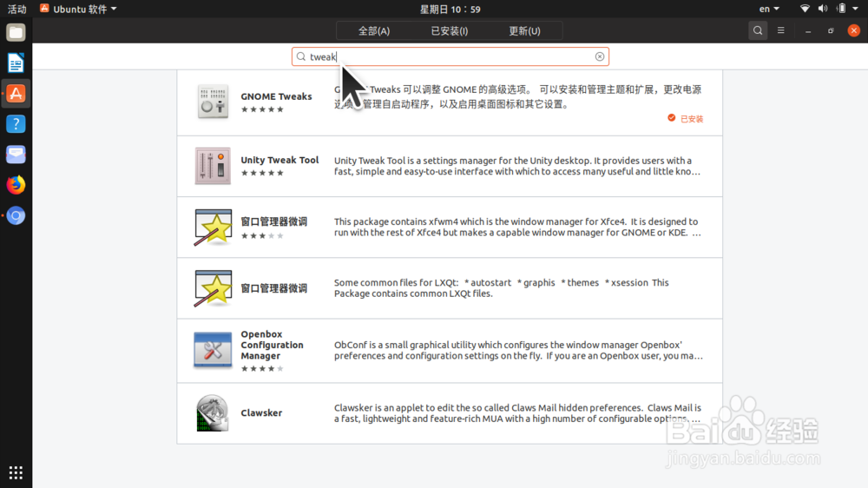Open Chromium browser dock icon
The height and width of the screenshot is (488, 868).
point(16,215)
